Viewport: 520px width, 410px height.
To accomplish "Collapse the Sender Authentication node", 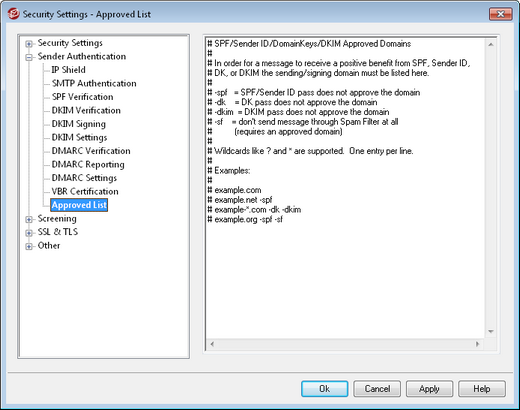I will [x=29, y=58].
